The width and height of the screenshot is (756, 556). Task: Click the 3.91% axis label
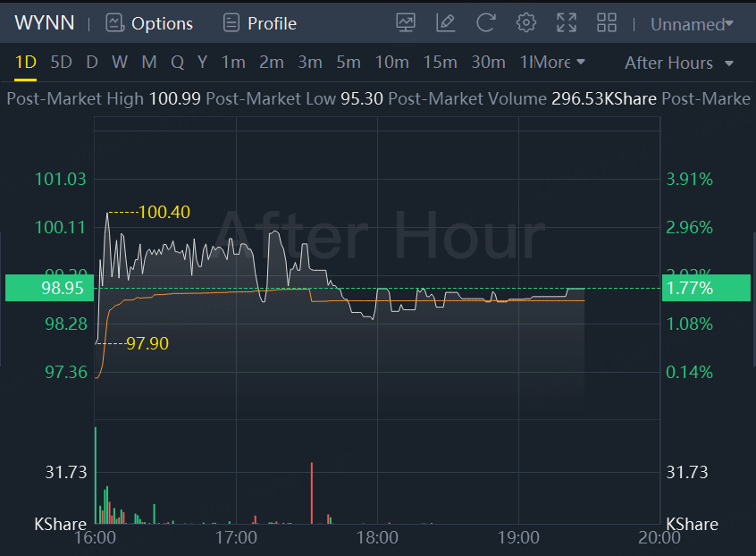689,180
